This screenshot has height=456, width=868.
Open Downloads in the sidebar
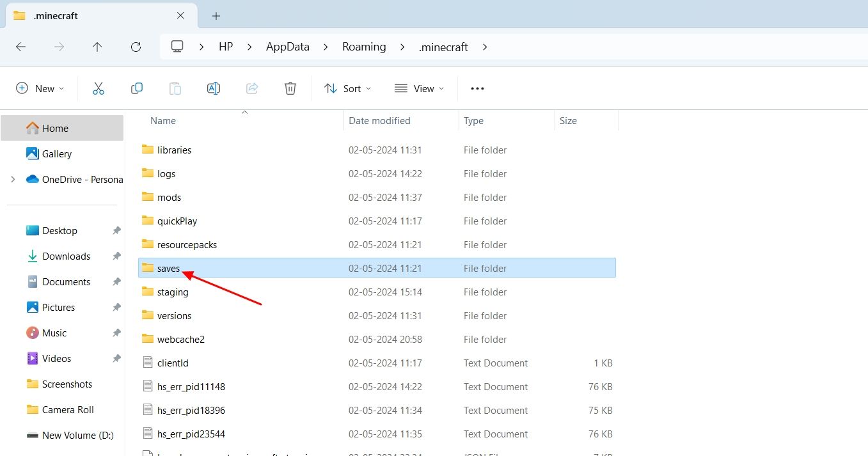tap(66, 256)
